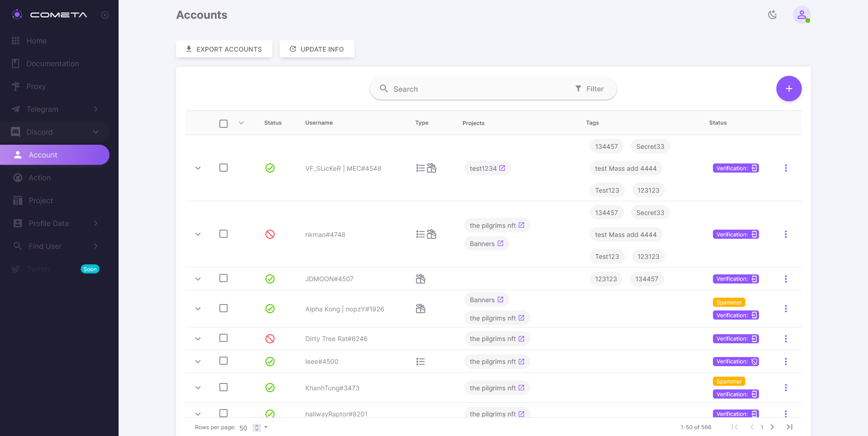Click Update Info button
This screenshot has width=868, height=436.
click(317, 49)
